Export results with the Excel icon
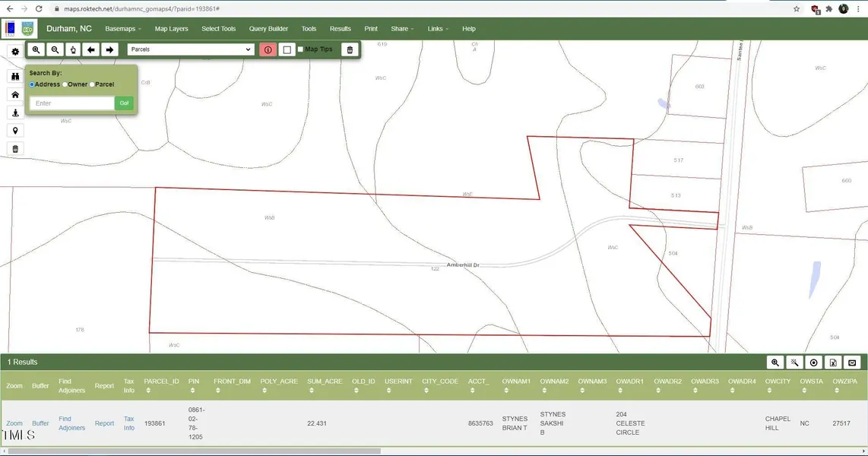This screenshot has width=868, height=456. [833, 363]
